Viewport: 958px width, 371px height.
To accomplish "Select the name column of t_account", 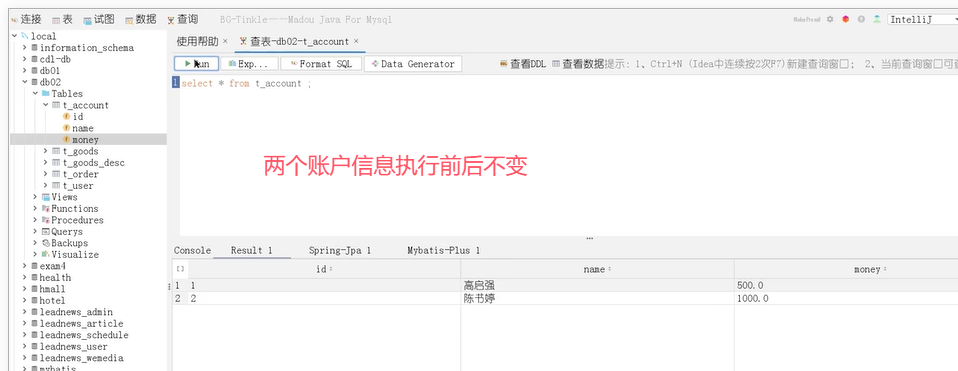I will coord(82,128).
